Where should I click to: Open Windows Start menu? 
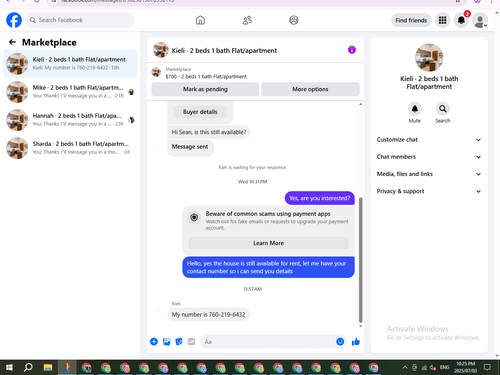pos(9,367)
